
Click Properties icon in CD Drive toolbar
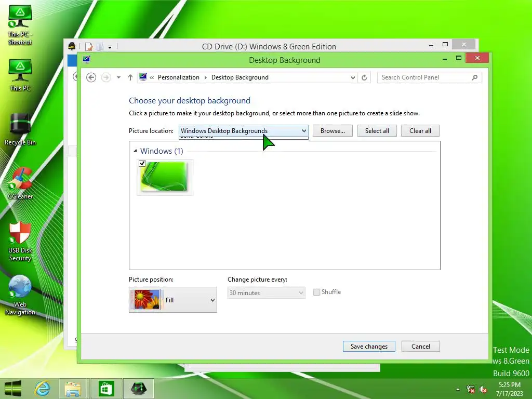point(89,46)
